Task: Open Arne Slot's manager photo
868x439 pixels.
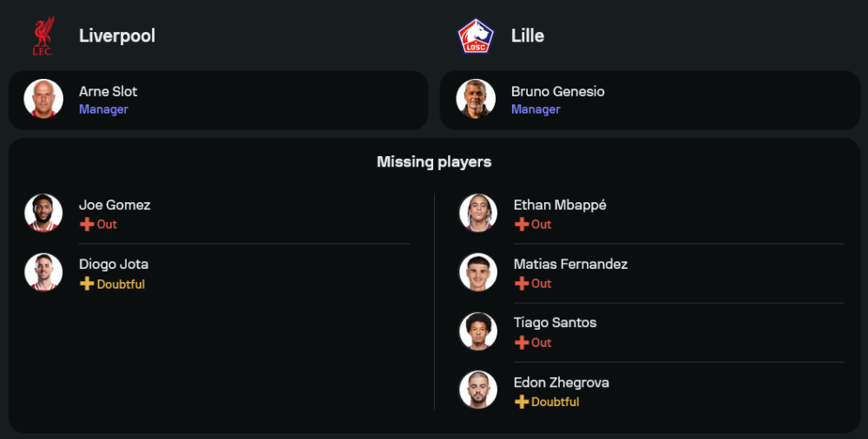Action: pyautogui.click(x=43, y=99)
